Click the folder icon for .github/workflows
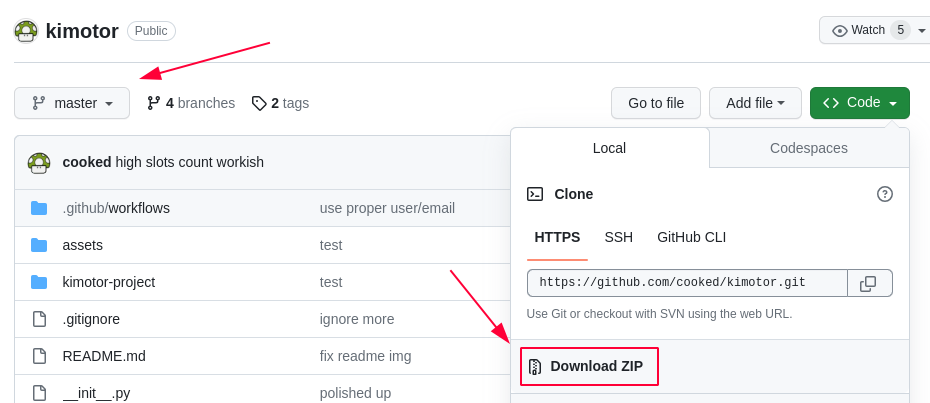930x403 pixels. point(39,208)
